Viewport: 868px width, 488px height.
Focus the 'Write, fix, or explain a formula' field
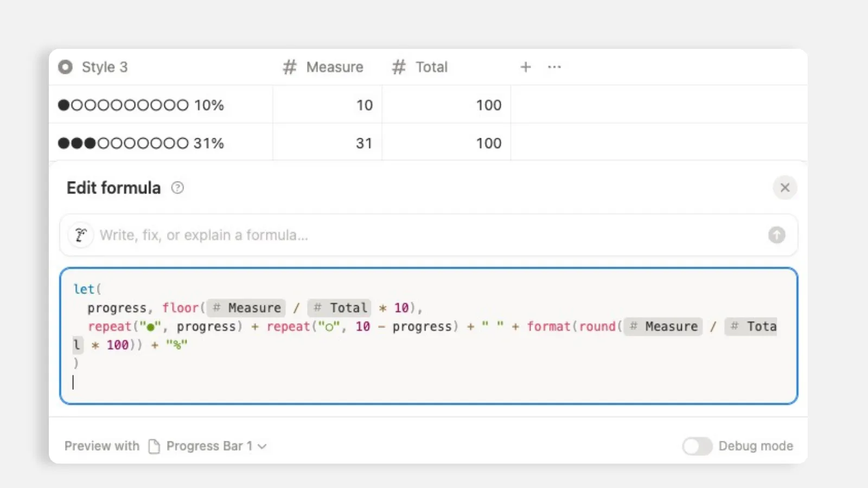[x=429, y=235]
